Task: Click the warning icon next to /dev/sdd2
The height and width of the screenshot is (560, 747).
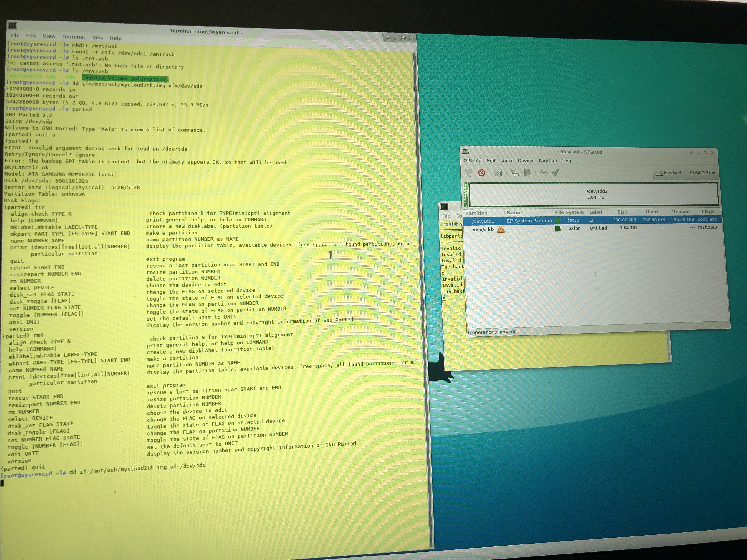Action: pyautogui.click(x=501, y=229)
